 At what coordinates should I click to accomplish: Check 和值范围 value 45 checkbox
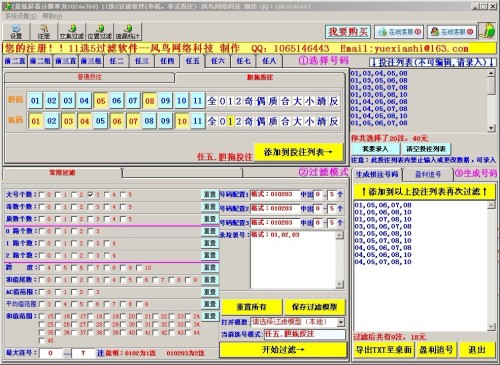pos(42,341)
